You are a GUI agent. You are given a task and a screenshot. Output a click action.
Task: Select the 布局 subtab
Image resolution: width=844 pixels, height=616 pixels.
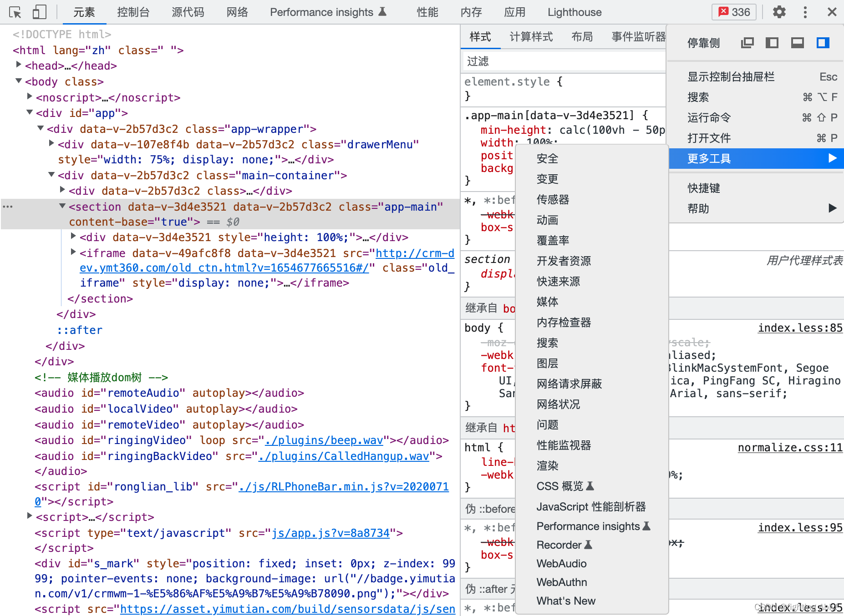[x=582, y=37]
